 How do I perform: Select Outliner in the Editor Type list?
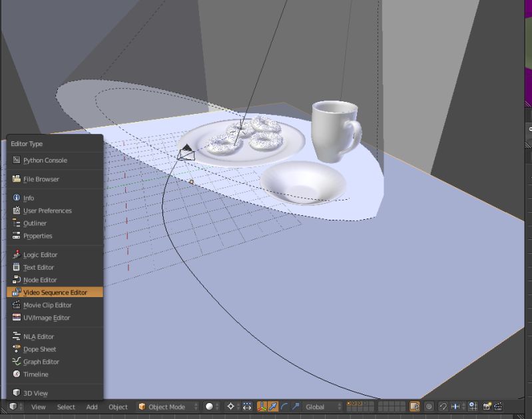[x=55, y=223]
